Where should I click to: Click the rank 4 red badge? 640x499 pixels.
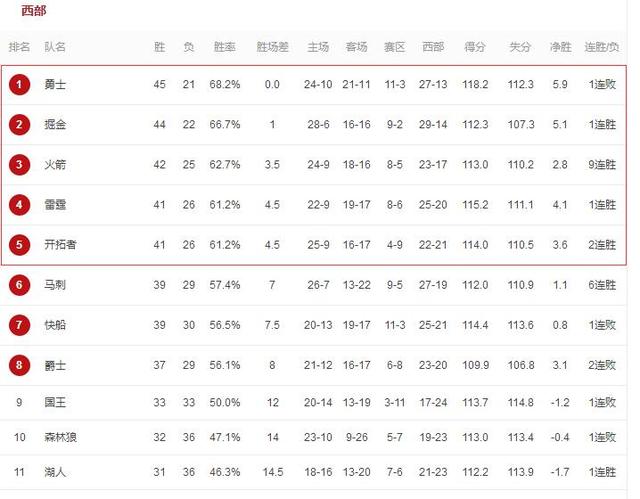coord(19,205)
